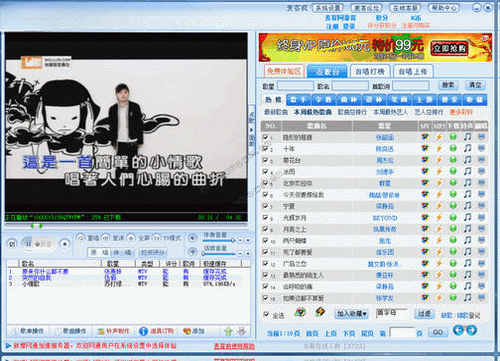This screenshot has width=500, height=361.
Task: Open the 免费体验区 tab
Action: pos(284,71)
